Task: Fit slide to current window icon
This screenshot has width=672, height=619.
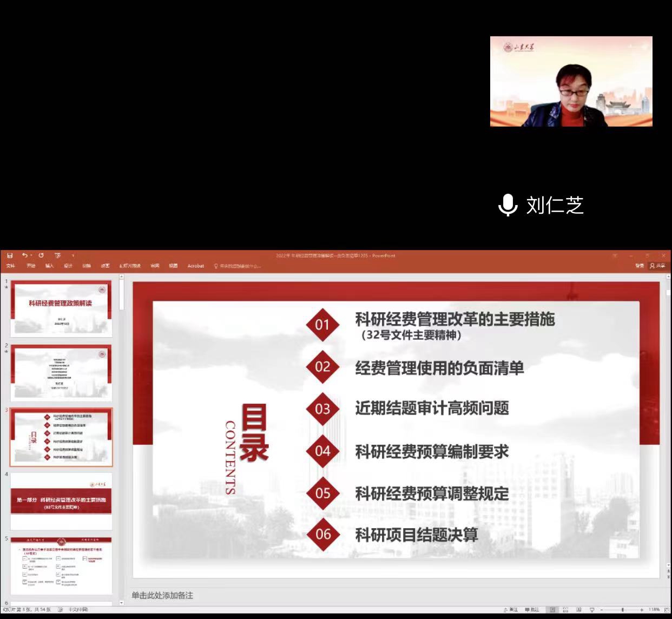Action: (x=667, y=610)
